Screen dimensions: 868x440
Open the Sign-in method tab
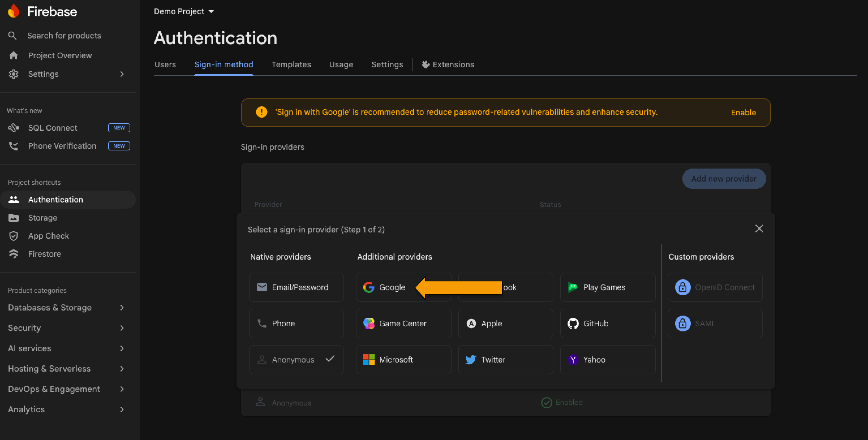point(224,64)
